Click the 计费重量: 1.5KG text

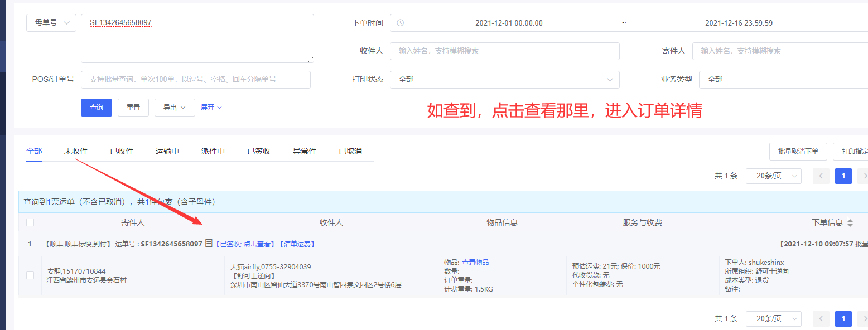[x=469, y=289]
